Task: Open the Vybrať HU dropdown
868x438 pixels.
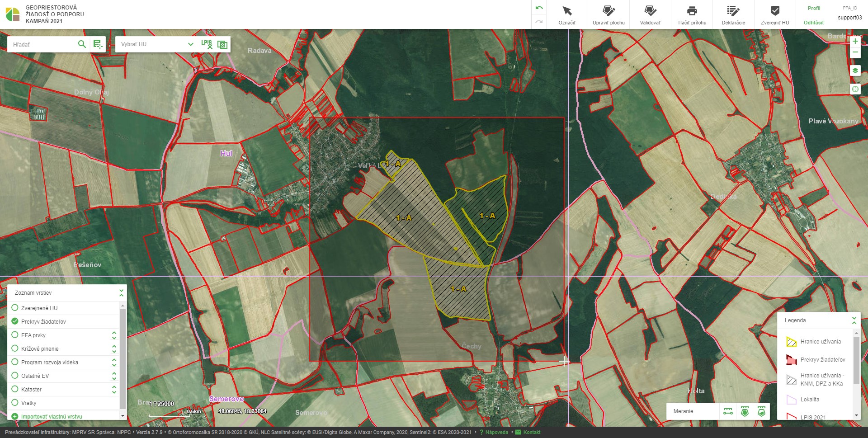Action: 157,44
